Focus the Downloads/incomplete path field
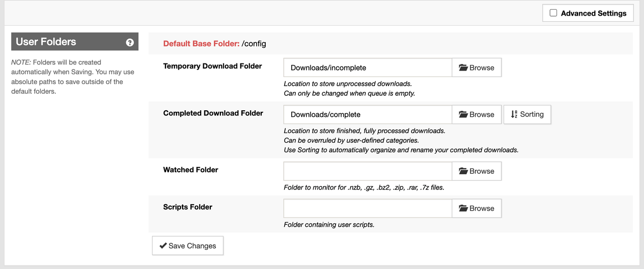This screenshot has width=644, height=269. pyautogui.click(x=368, y=68)
